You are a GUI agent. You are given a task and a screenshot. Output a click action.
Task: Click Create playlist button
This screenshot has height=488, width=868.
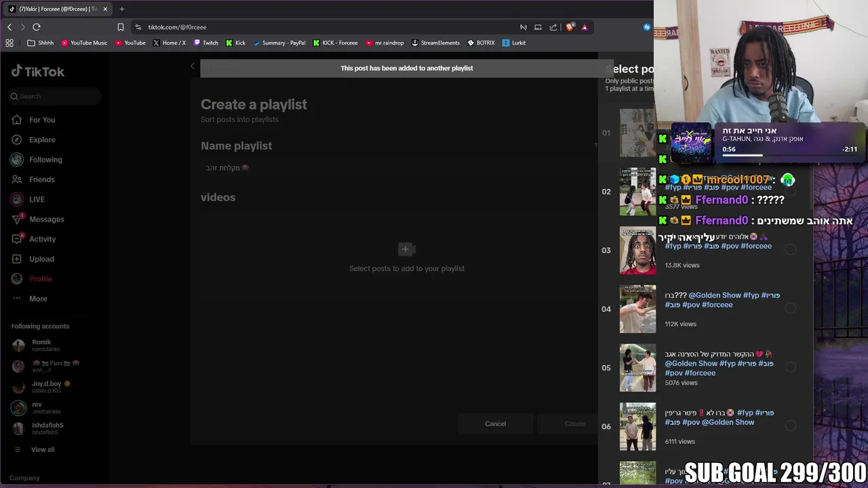coord(574,424)
